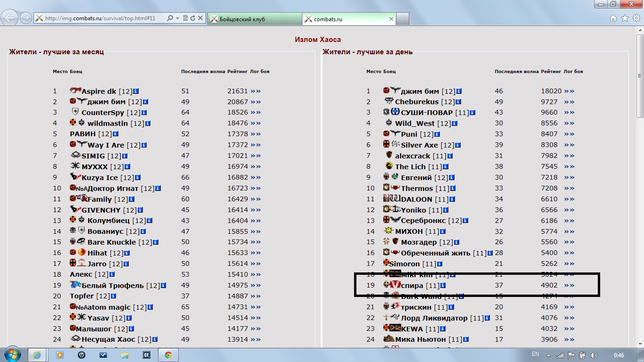Click clan emblem next to Белый Трюфель
The height and width of the screenshot is (362, 644).
pos(75,285)
